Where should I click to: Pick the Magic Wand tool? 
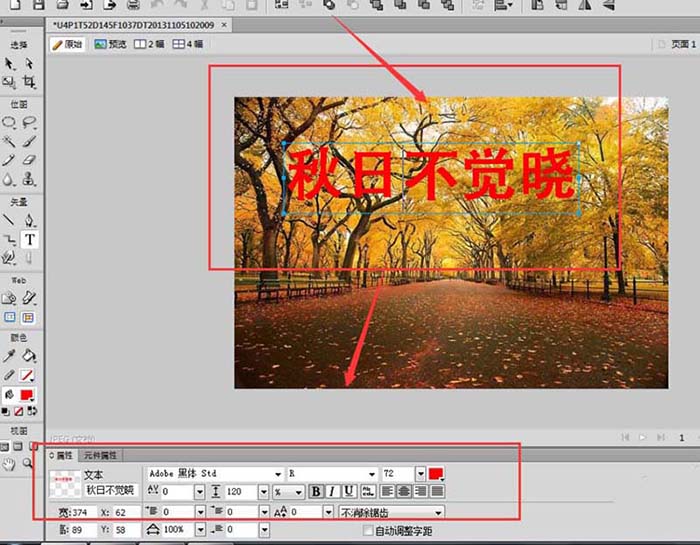click(9, 141)
